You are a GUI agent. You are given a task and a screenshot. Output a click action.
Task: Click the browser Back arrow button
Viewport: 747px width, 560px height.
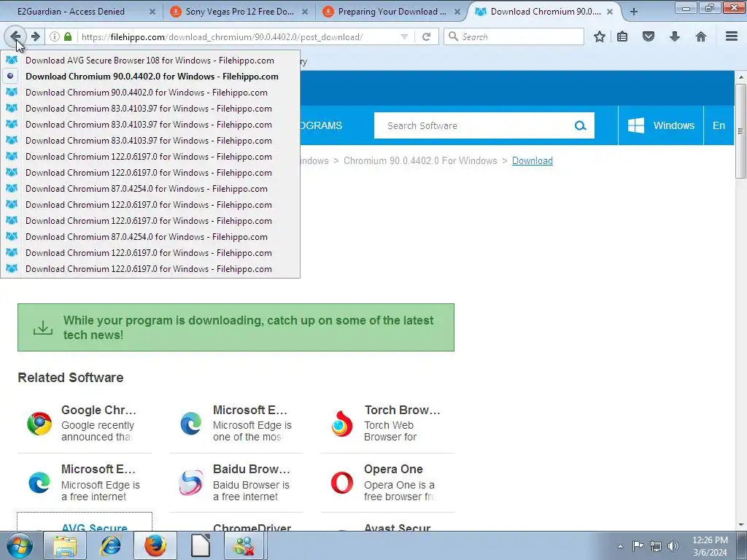point(15,36)
